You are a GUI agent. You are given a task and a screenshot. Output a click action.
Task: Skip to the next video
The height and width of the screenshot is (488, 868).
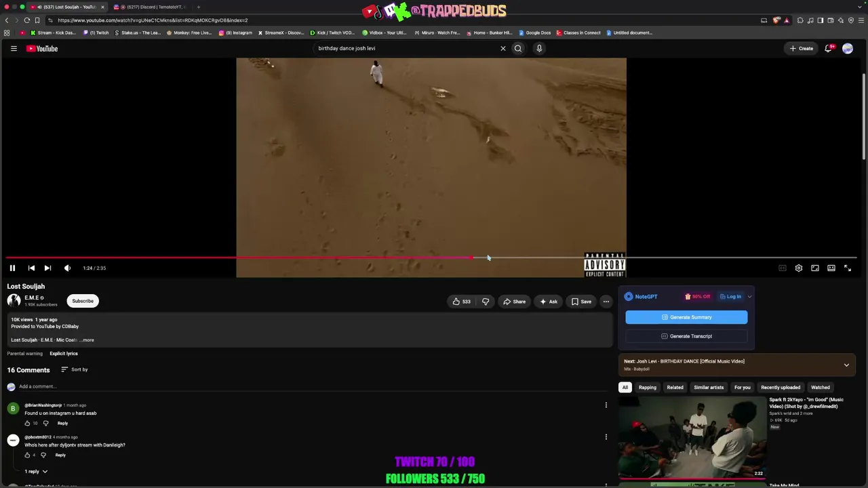47,268
